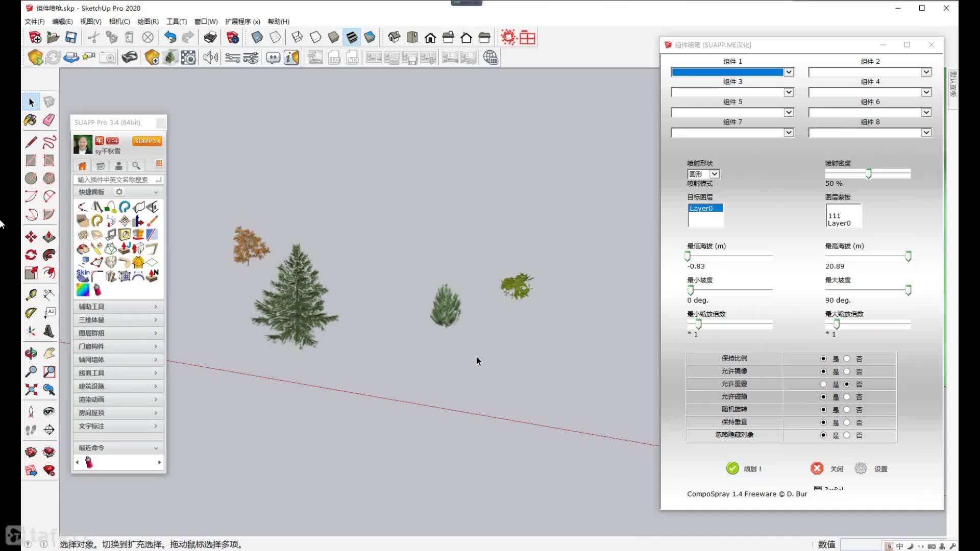Click SUAPP grid layout icon
The width and height of the screenshot is (980, 551).
pyautogui.click(x=159, y=164)
